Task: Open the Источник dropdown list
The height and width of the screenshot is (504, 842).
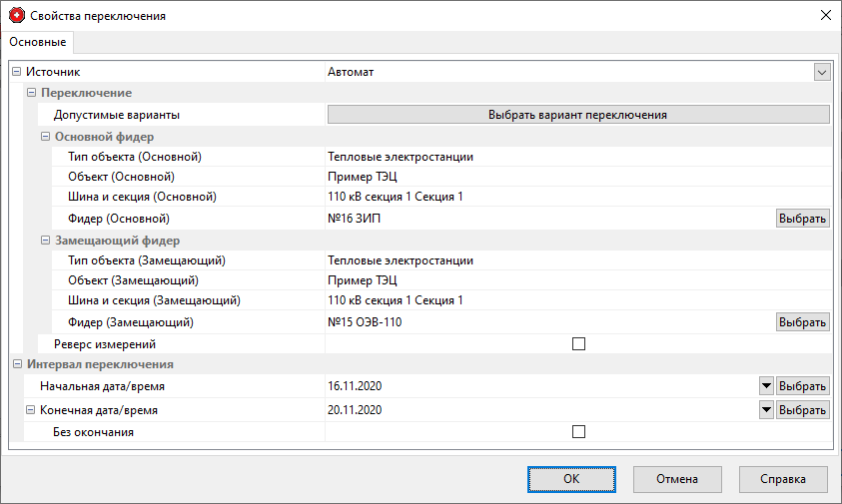Action: pos(822,72)
